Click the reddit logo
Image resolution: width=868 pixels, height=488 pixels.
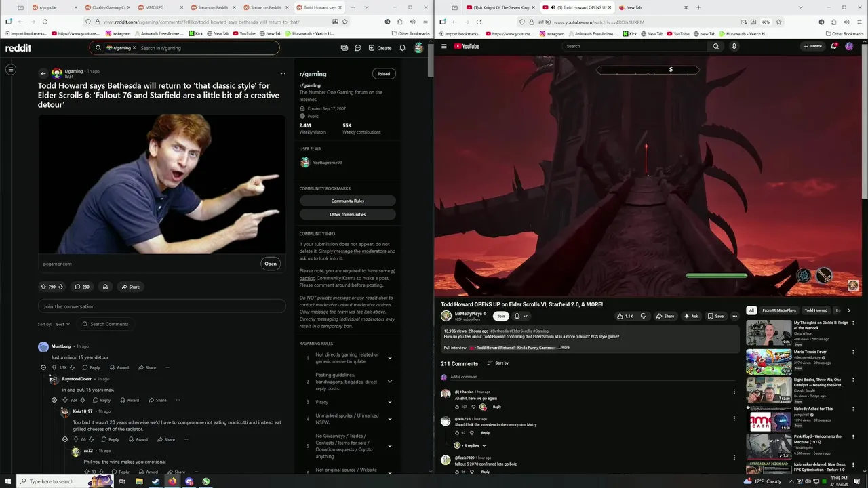pyautogui.click(x=18, y=48)
